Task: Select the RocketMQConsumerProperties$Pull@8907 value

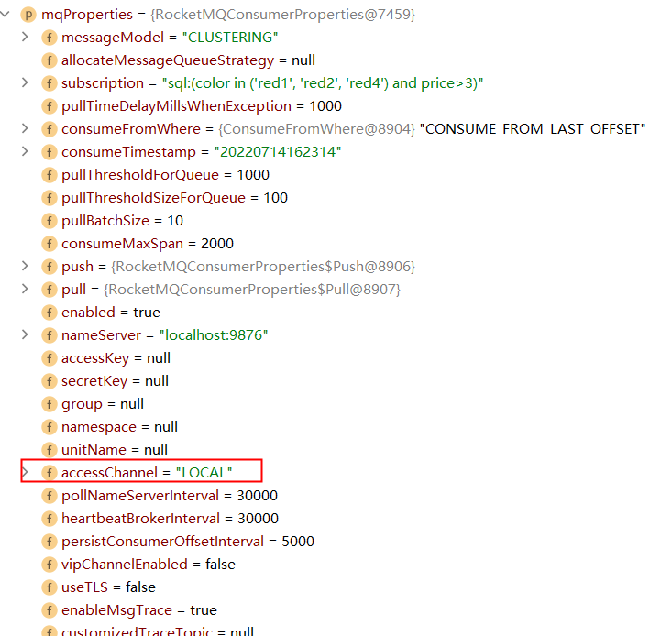Action: 252,289
